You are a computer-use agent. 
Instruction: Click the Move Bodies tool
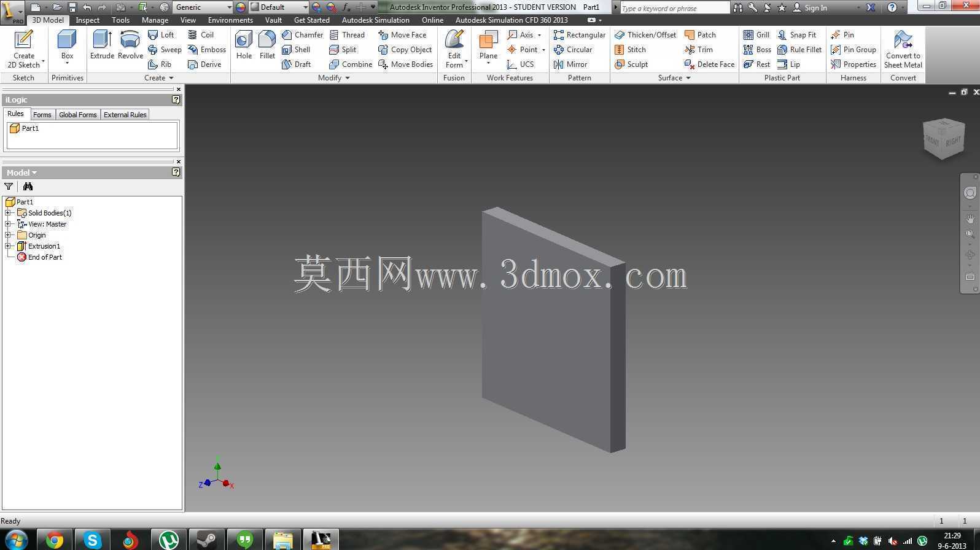pos(406,64)
